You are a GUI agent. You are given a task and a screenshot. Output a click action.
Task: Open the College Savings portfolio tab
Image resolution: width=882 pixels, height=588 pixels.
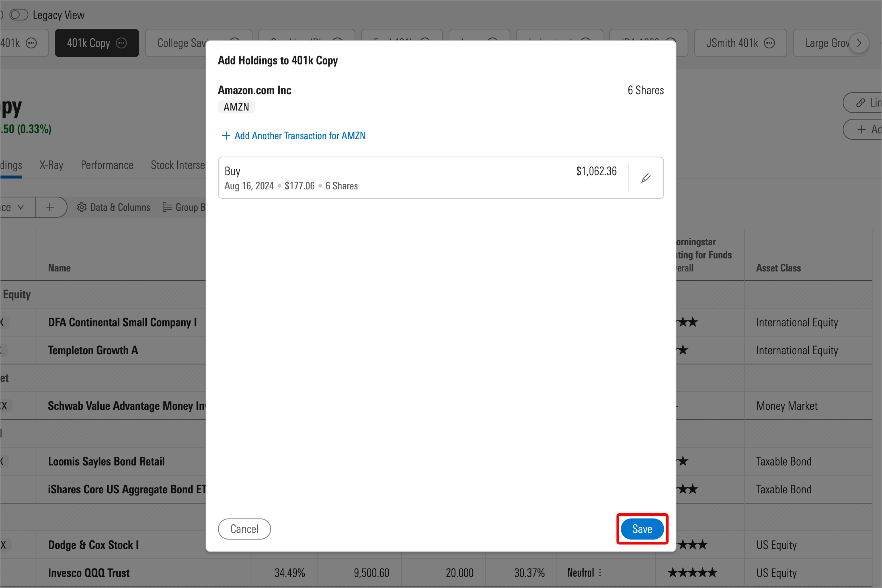[x=182, y=43]
